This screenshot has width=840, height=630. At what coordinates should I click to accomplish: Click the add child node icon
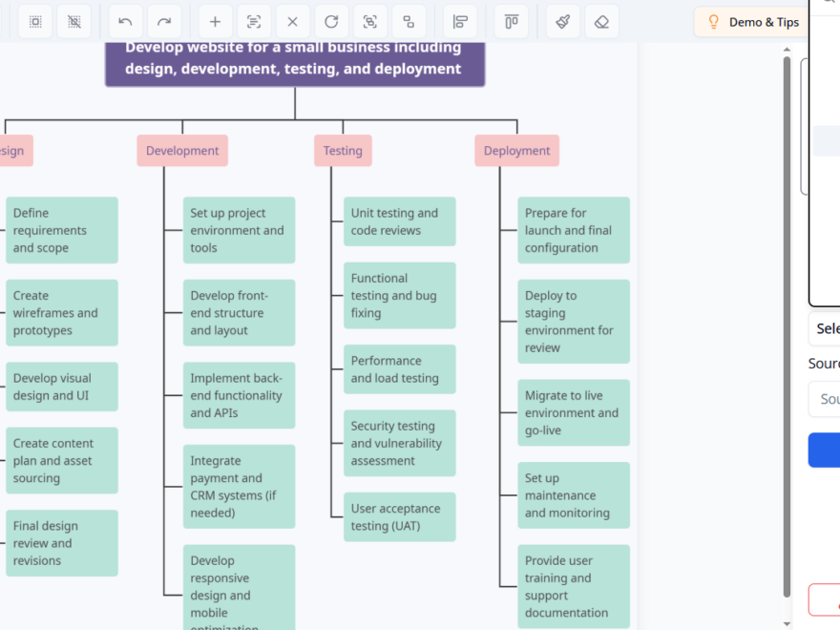click(410, 21)
